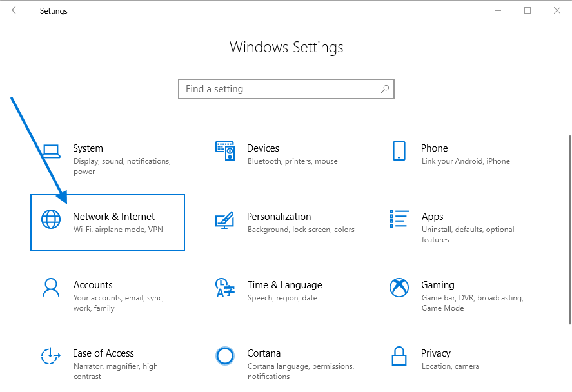Open the Gaming settings heading
Image resolution: width=572 pixels, height=392 pixels.
pos(438,285)
